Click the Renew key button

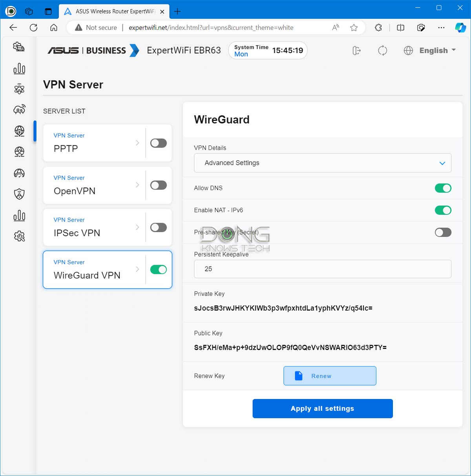pyautogui.click(x=330, y=376)
